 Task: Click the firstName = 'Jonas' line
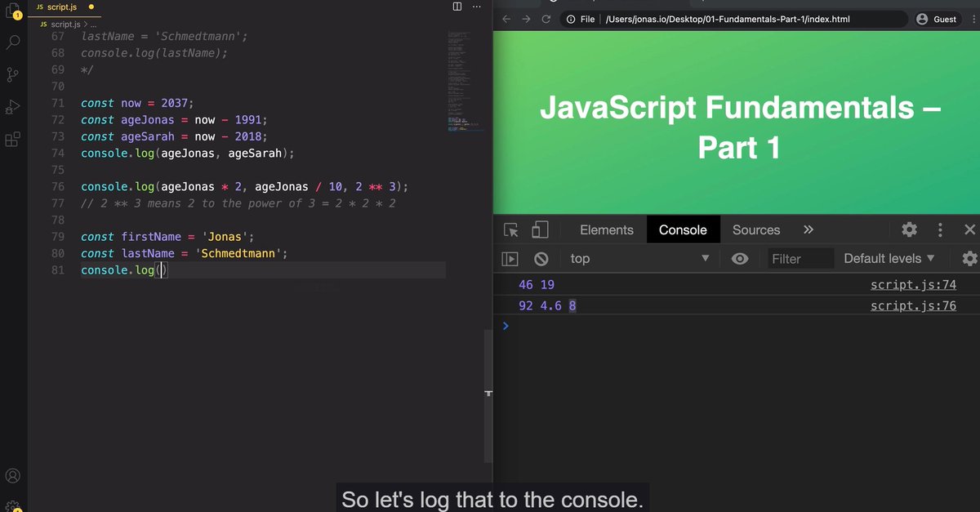tap(168, 237)
